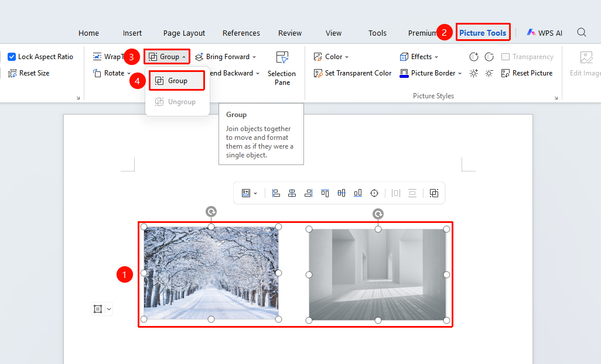Go to the References tab
This screenshot has height=364, width=601.
pyautogui.click(x=241, y=33)
